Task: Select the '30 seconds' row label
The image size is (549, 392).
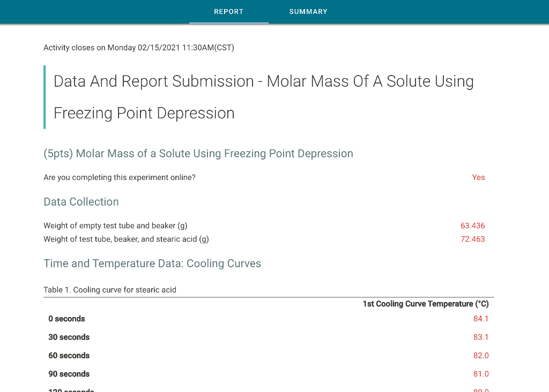Action: (x=69, y=337)
